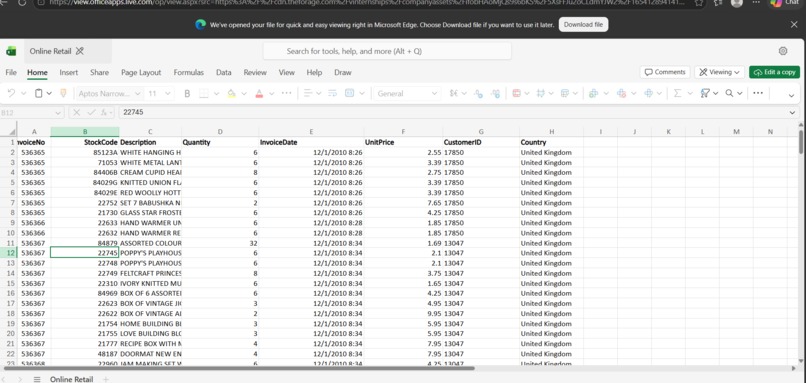The image size is (806, 383).
Task: Click Merge cells icon
Action: (350, 93)
